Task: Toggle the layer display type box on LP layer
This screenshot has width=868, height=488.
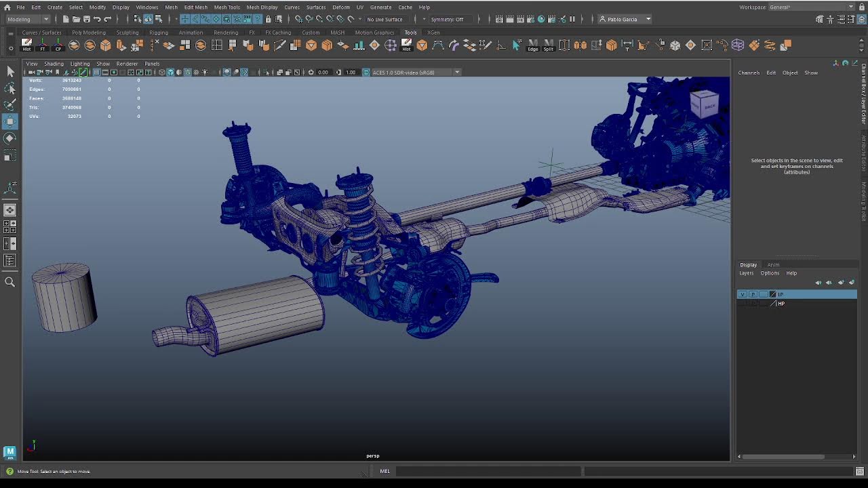Action: pos(763,294)
